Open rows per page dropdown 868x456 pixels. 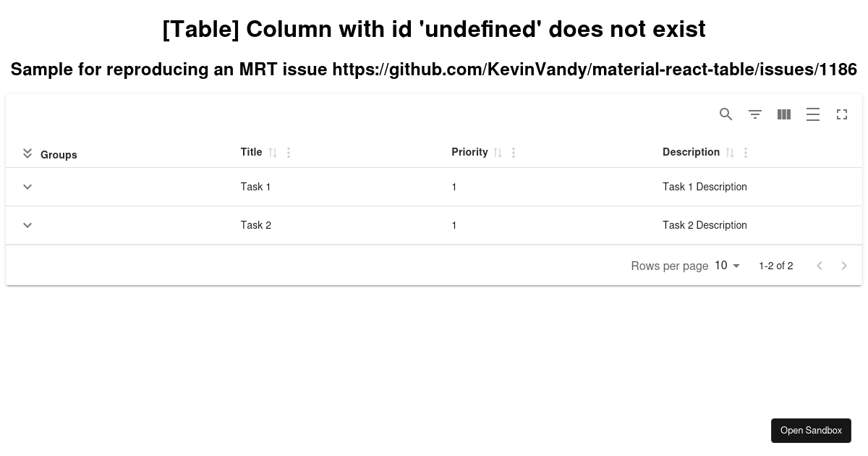click(728, 266)
